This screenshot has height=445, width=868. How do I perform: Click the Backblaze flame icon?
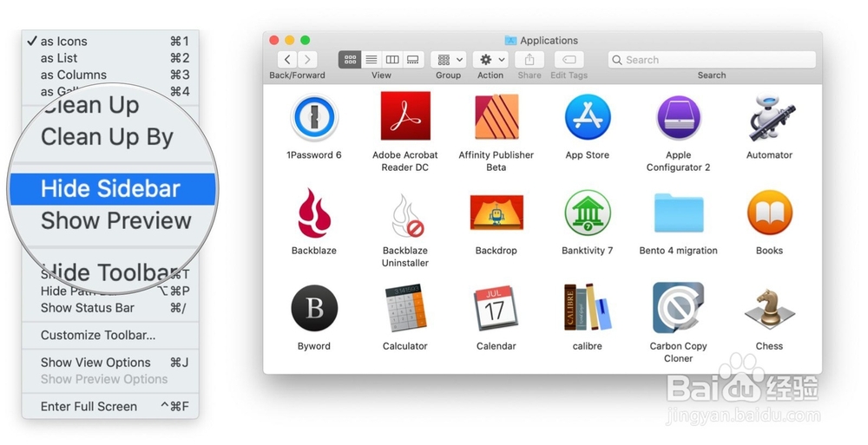pyautogui.click(x=314, y=213)
